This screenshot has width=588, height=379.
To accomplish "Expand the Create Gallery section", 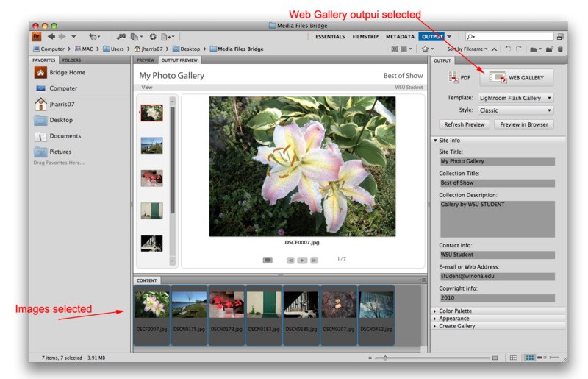I will tap(456, 326).
